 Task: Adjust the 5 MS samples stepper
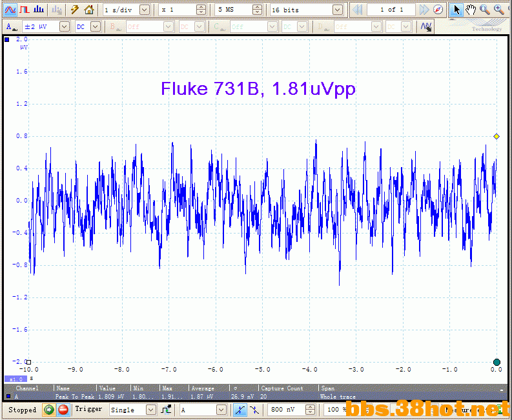coord(258,10)
